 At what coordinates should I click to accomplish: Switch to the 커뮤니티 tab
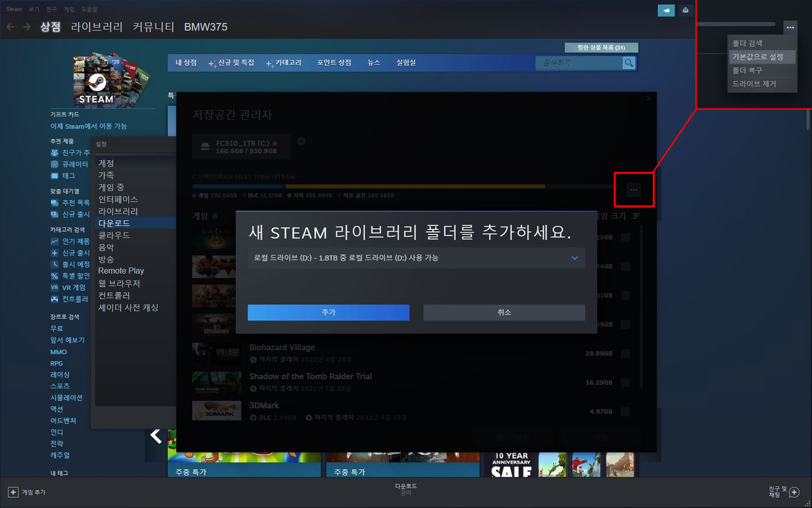coord(153,27)
